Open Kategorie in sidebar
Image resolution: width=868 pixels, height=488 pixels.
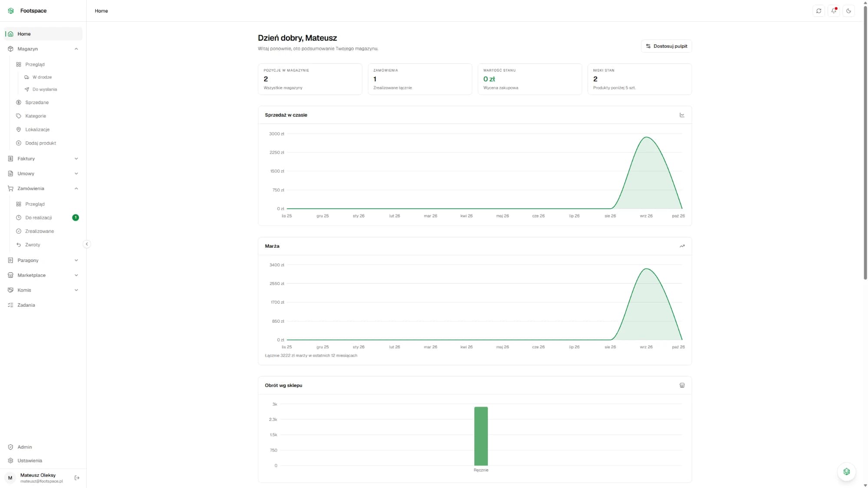click(47, 116)
